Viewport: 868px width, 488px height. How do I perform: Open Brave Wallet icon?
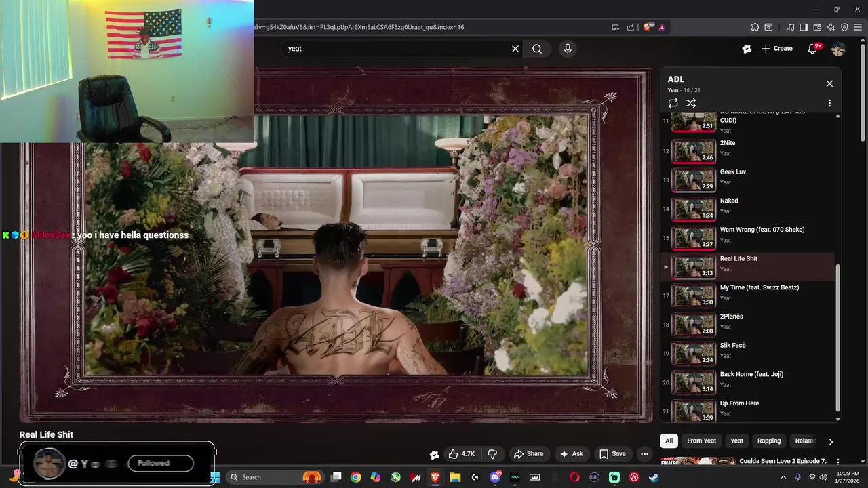[x=817, y=27]
